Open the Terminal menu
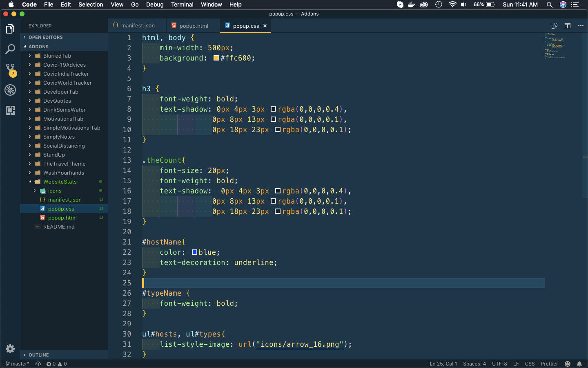 (x=182, y=4)
